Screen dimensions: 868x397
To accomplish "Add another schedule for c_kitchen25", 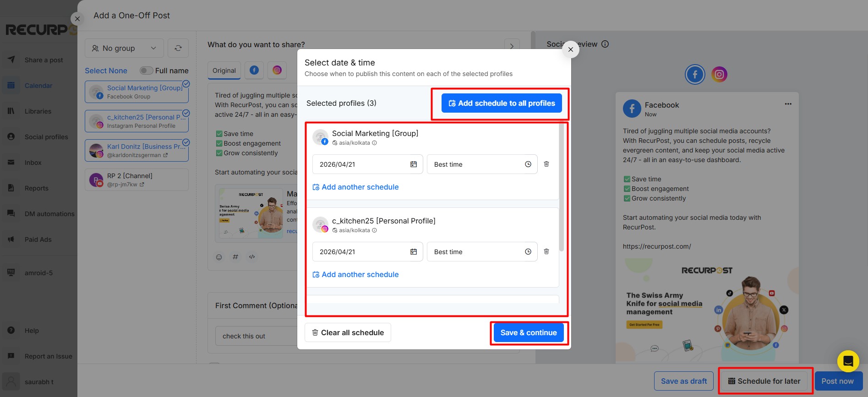I will 355,274.
